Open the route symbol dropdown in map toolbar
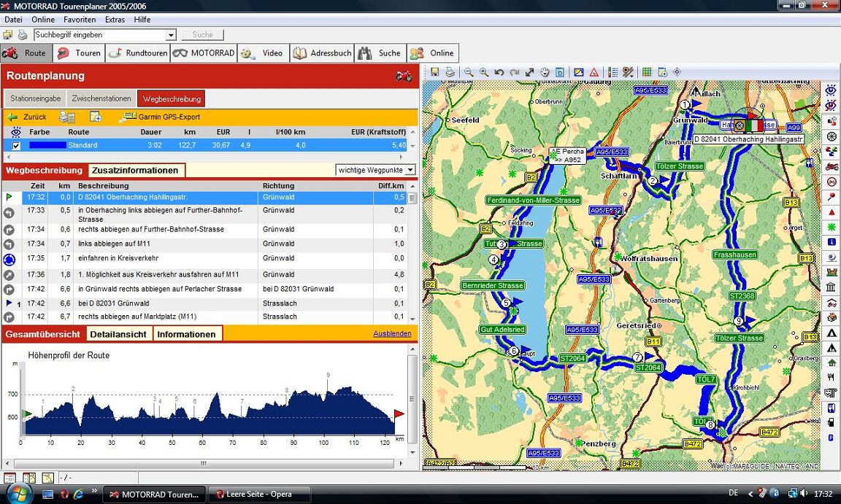The image size is (841, 504). [x=628, y=71]
